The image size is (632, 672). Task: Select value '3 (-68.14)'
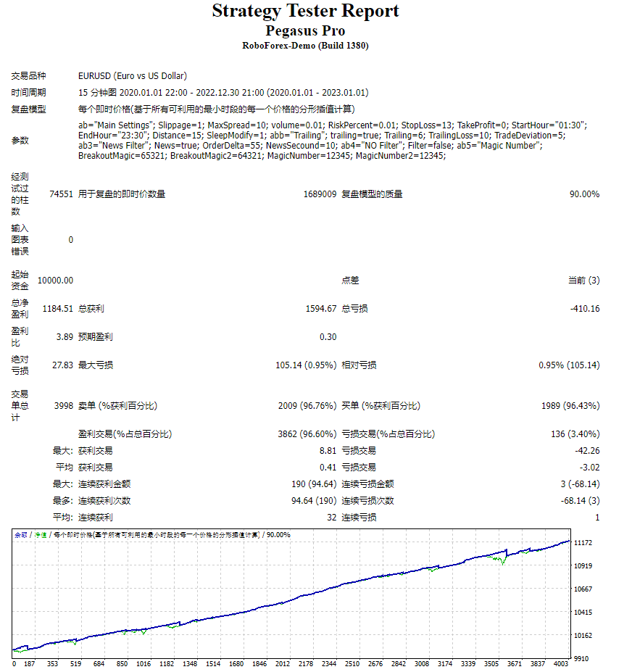tap(580, 484)
